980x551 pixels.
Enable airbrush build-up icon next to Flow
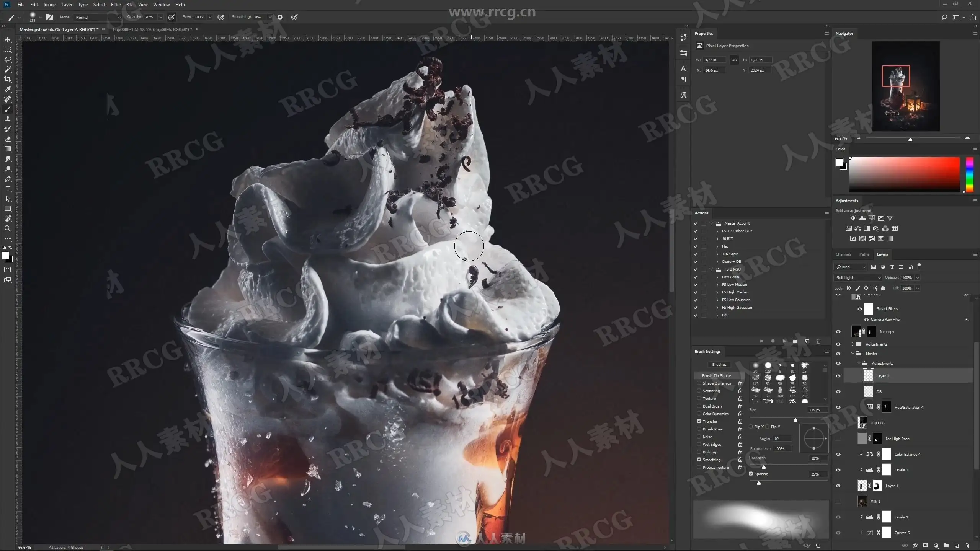click(x=221, y=17)
